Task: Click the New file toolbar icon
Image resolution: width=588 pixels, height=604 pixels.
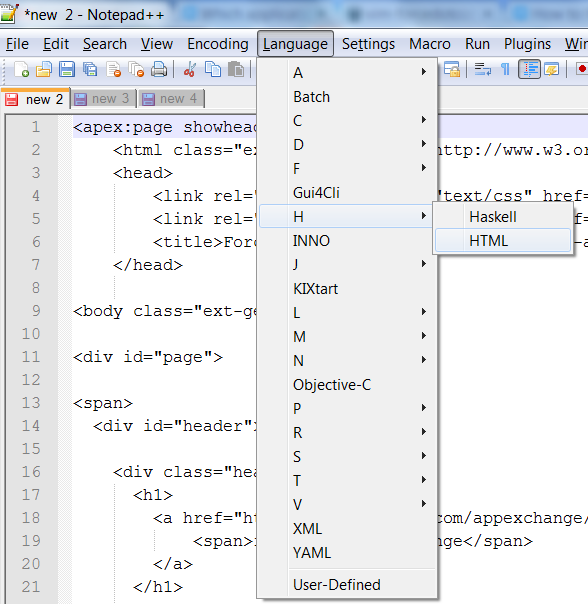Action: click(22, 70)
